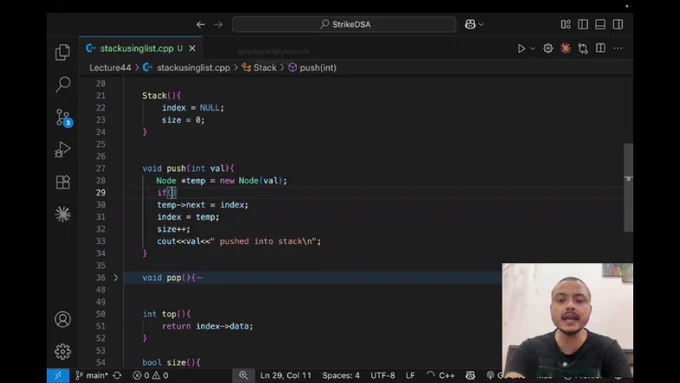Image resolution: width=680 pixels, height=383 pixels.
Task: Open the Accounts menu icon
Action: [x=63, y=319]
